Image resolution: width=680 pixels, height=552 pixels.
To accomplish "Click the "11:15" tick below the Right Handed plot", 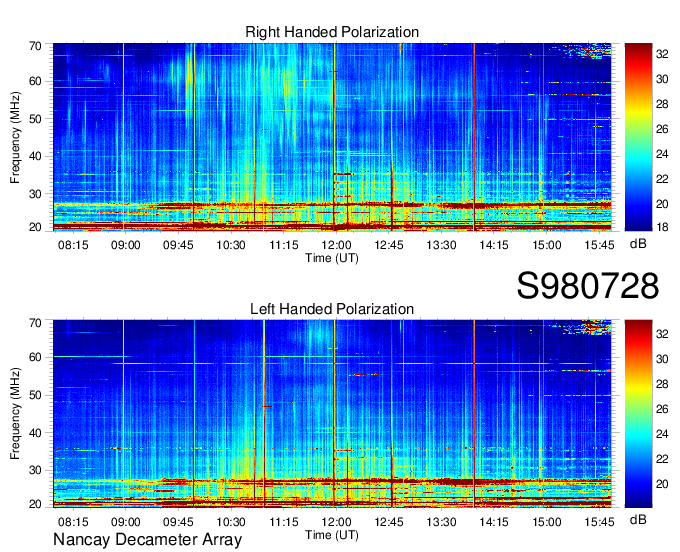I will (x=284, y=245).
